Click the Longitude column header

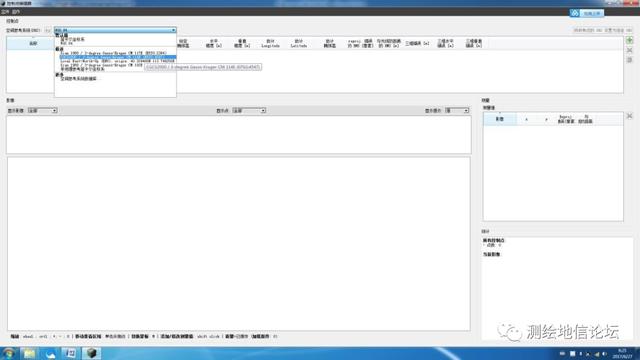click(270, 44)
